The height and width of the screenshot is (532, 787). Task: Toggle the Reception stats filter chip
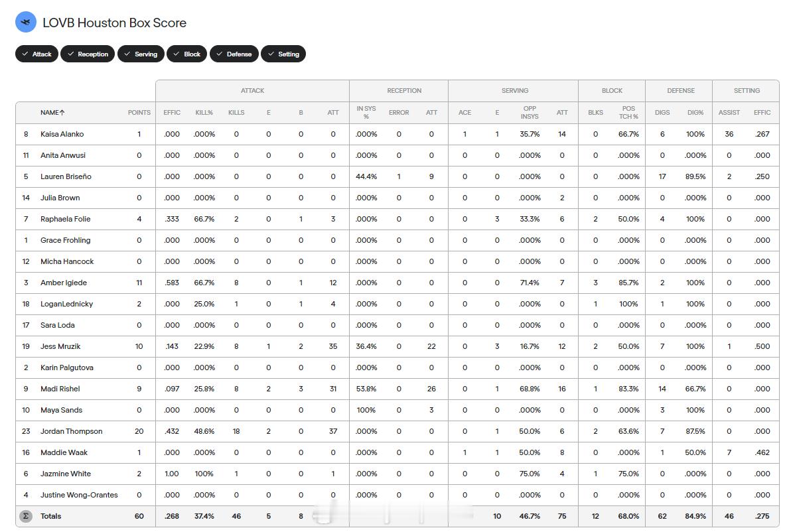pyautogui.click(x=88, y=54)
